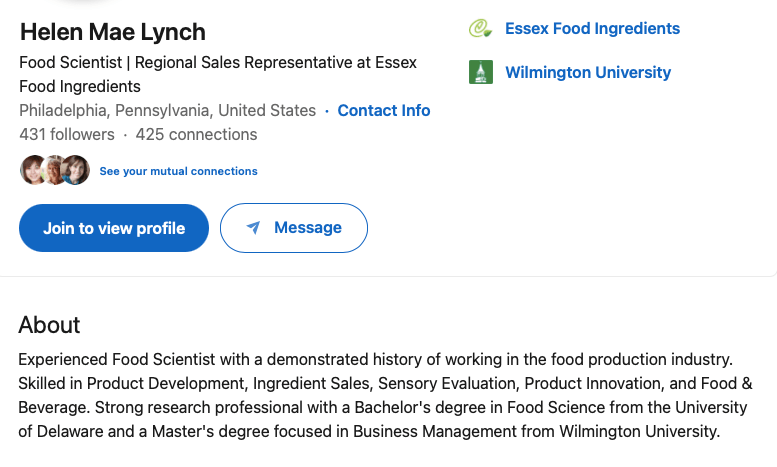777x467 pixels.
Task: Click the Message button label
Action: click(308, 228)
